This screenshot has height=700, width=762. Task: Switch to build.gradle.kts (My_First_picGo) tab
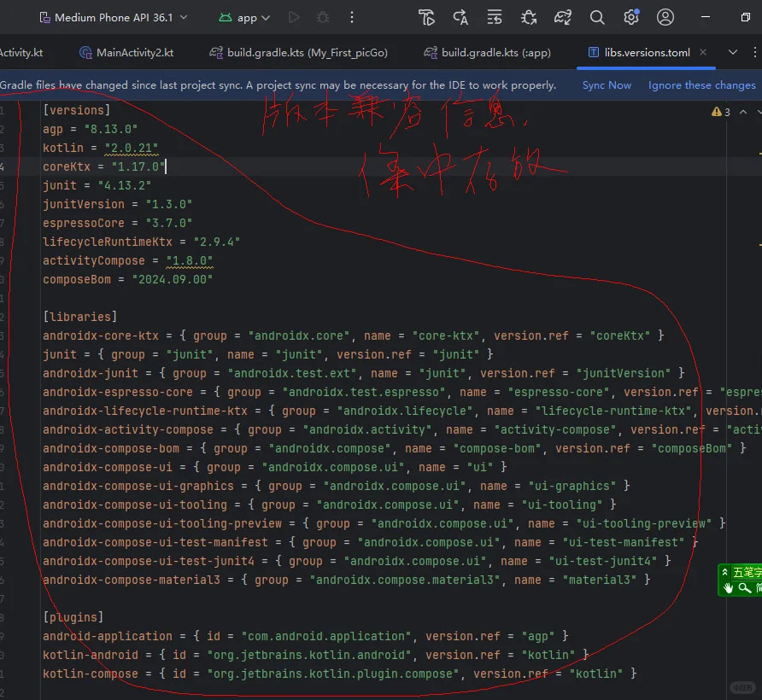[298, 52]
